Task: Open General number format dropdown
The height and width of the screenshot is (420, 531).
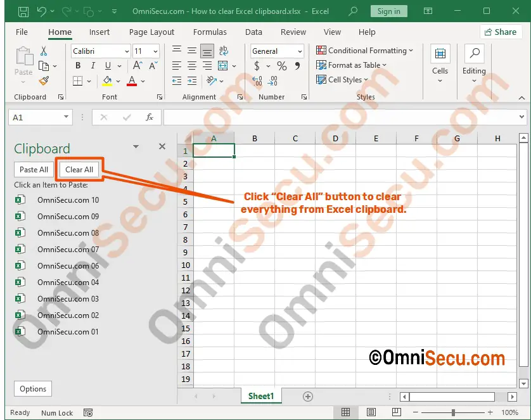Action: coord(300,51)
